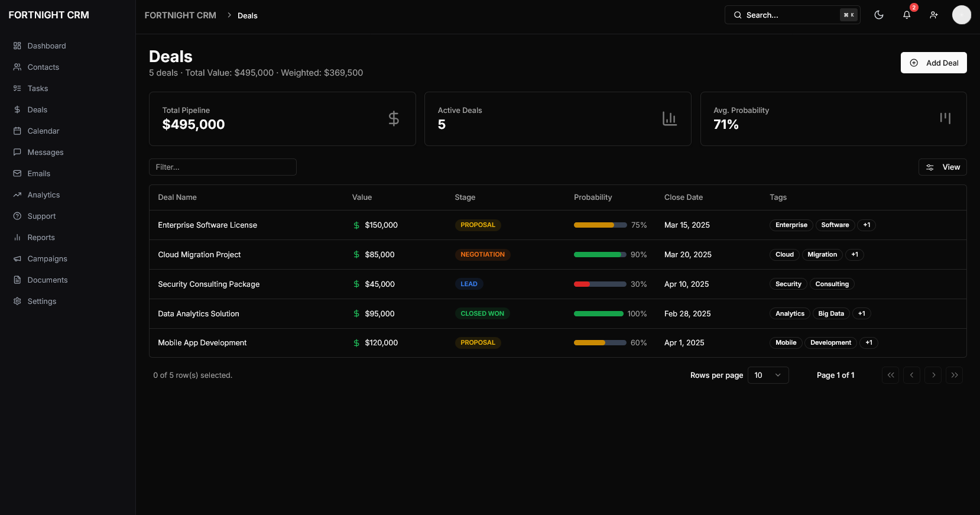Screen dimensions: 980x515
Task: Click the NEGOTIATION stage badge
Action: [x=483, y=255]
